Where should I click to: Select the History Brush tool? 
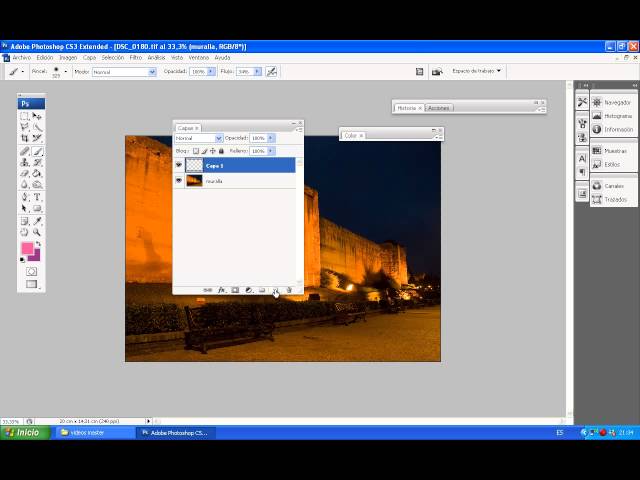point(37,162)
